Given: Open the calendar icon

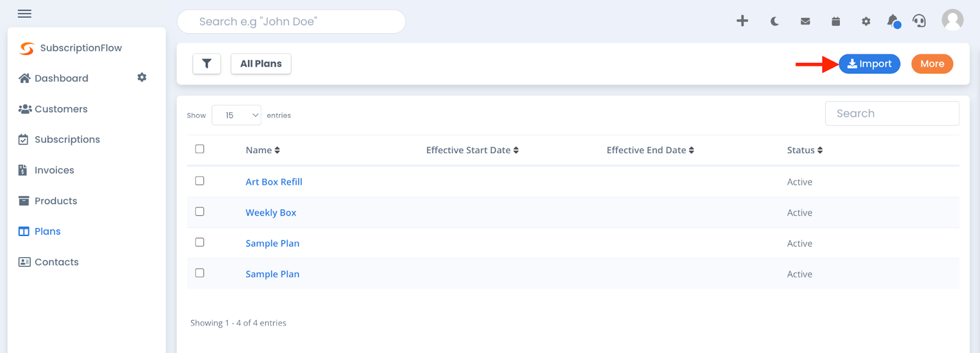Looking at the screenshot, I should coord(835,21).
